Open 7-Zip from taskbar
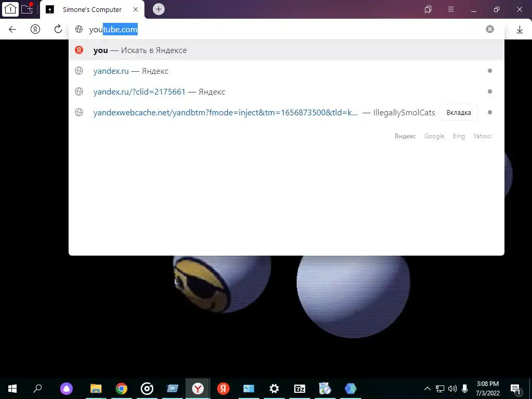 pos(300,389)
